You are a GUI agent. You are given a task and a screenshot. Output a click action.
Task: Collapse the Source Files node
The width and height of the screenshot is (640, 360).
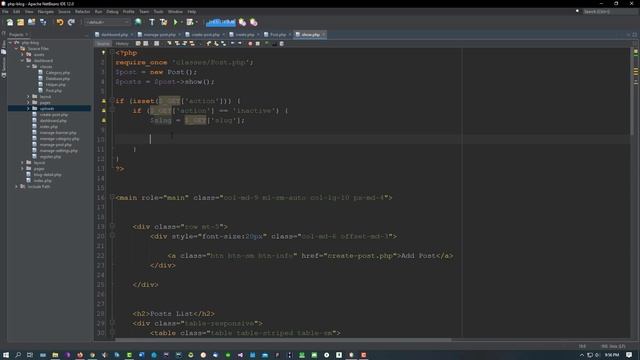coord(16,49)
